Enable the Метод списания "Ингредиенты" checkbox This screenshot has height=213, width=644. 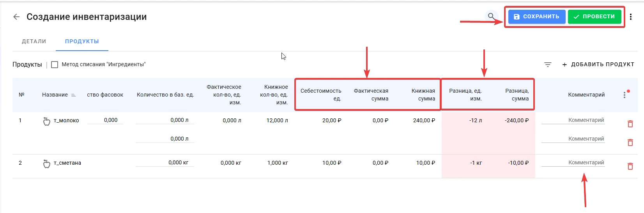(55, 65)
